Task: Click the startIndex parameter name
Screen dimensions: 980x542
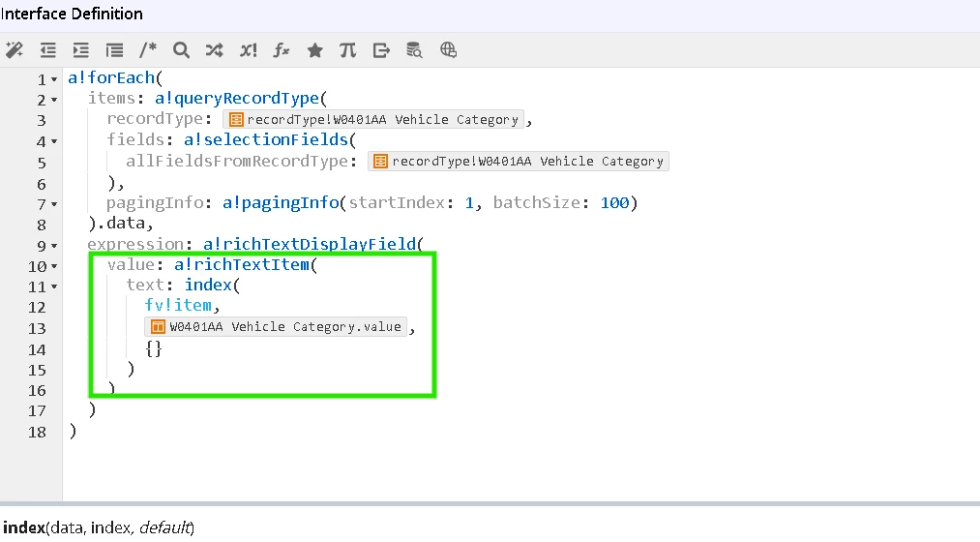Action: pyautogui.click(x=397, y=202)
